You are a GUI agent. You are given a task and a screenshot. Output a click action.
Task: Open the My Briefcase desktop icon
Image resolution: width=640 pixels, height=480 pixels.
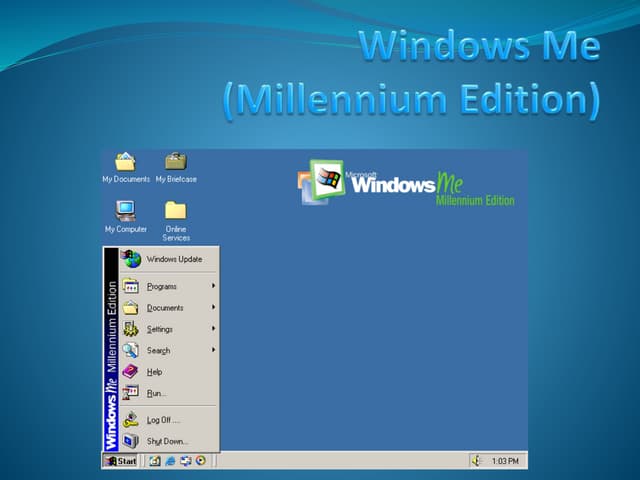point(176,162)
